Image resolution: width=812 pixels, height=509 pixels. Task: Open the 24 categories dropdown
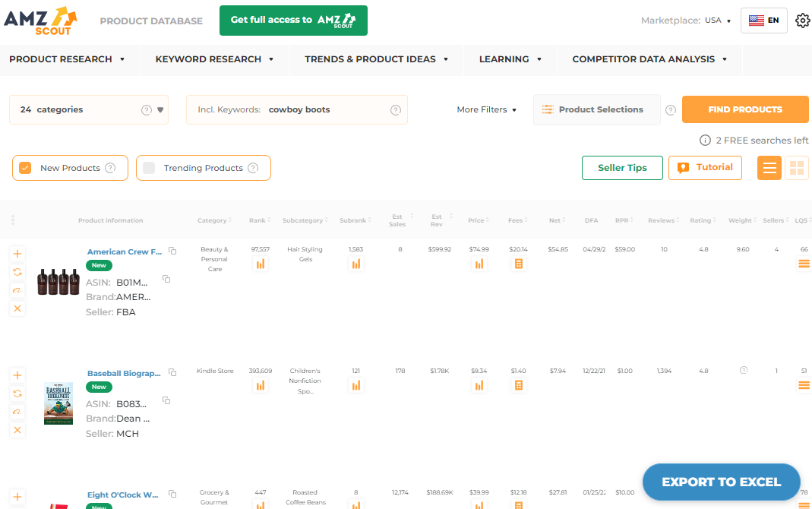[89, 109]
